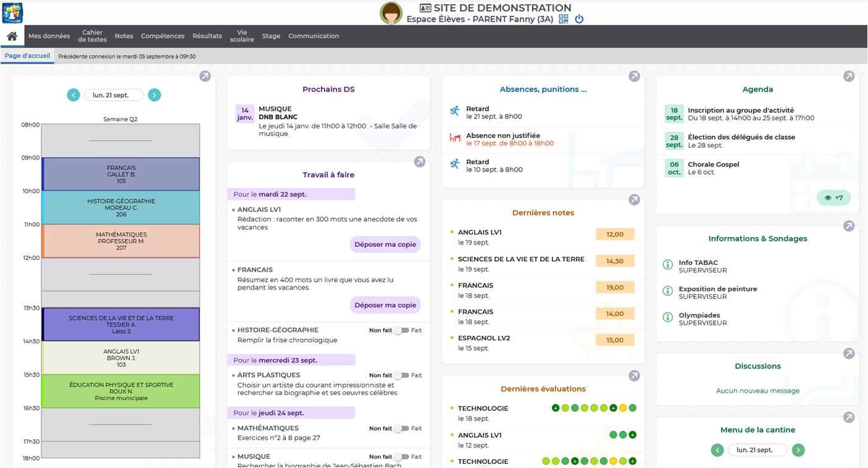This screenshot has height=468, width=868.
Task: Select the Éducation physique Piscine municipale class
Action: [x=121, y=391]
